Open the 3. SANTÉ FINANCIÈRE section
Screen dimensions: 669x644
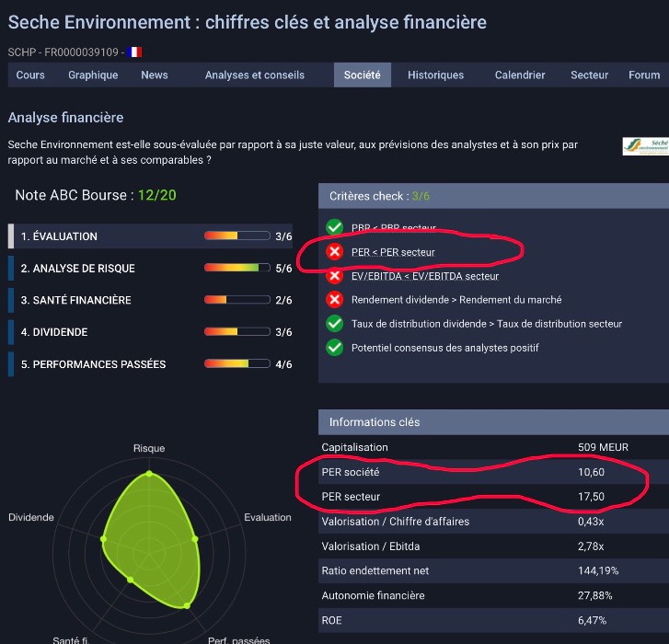150,300
